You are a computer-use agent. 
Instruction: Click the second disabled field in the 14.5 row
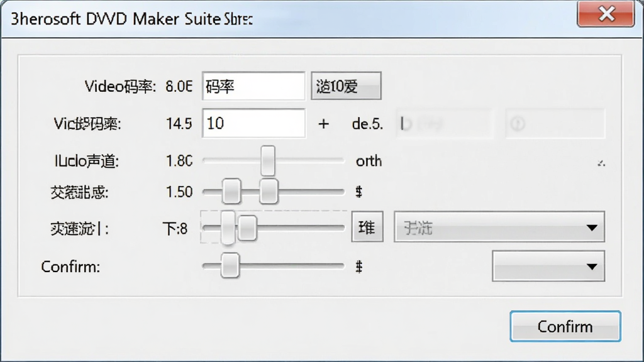coord(555,124)
